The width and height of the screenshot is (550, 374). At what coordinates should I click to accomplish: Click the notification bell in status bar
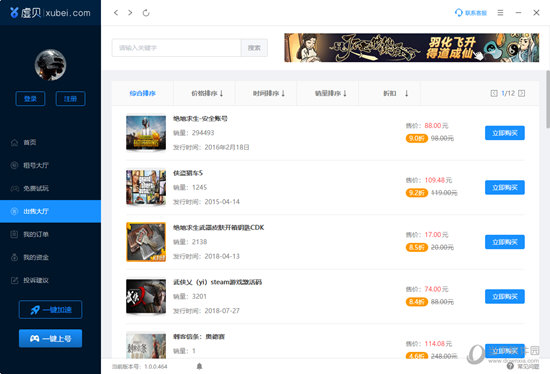tap(199, 366)
